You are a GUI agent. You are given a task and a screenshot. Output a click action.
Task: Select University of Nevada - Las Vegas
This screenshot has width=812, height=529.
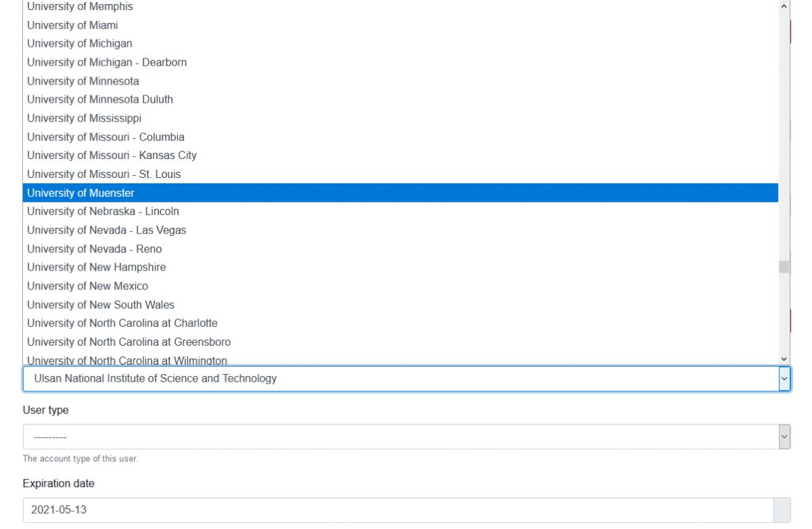tap(401, 230)
